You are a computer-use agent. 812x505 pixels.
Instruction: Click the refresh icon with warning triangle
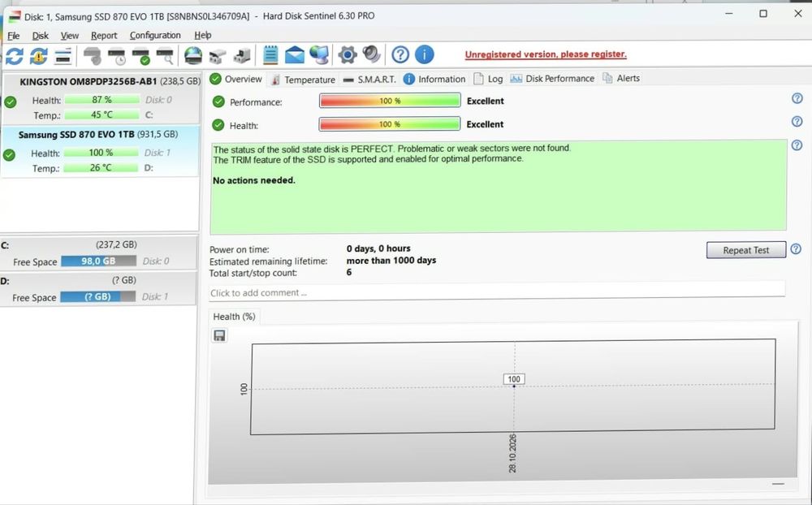pos(39,55)
